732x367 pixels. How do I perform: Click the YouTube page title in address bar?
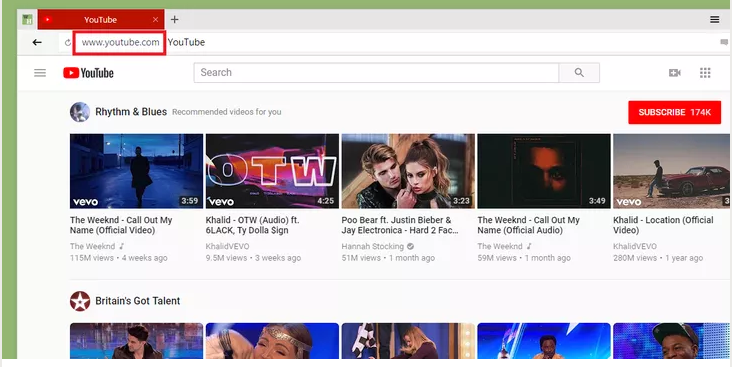186,42
